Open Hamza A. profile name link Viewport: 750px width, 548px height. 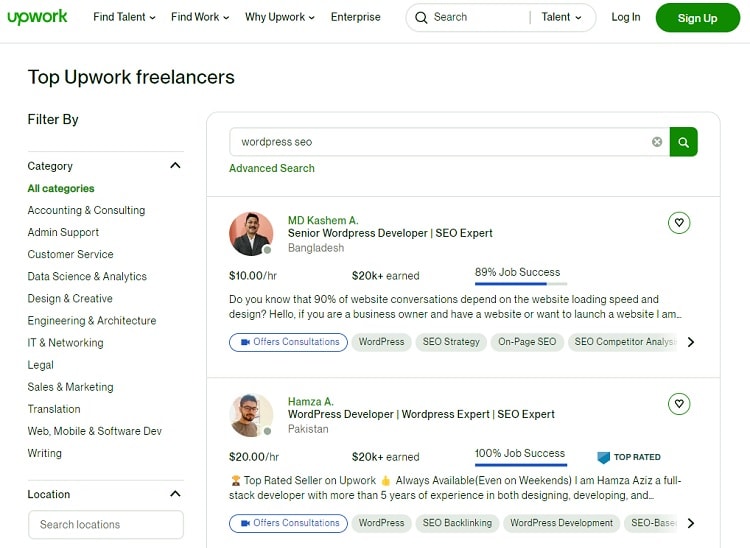pos(310,402)
